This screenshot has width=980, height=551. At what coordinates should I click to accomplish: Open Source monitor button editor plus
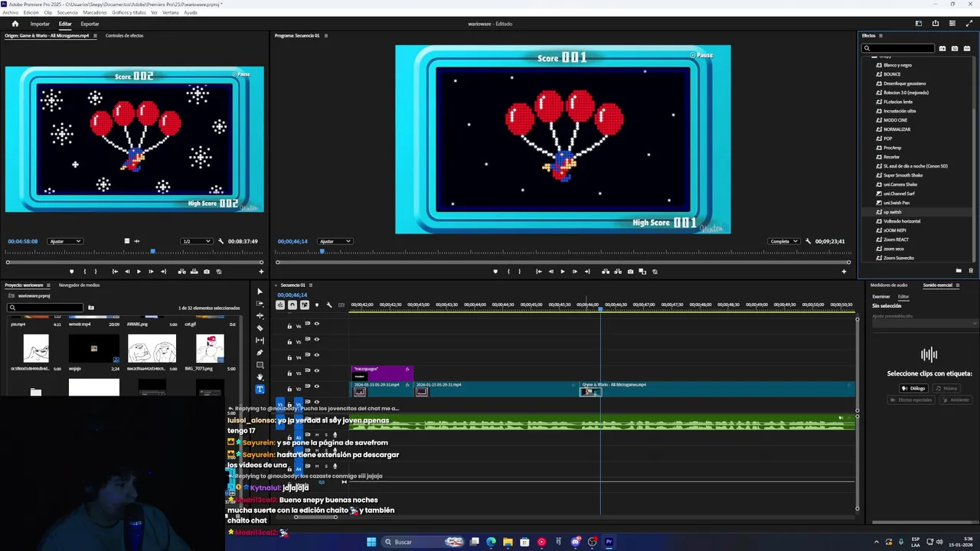(261, 272)
